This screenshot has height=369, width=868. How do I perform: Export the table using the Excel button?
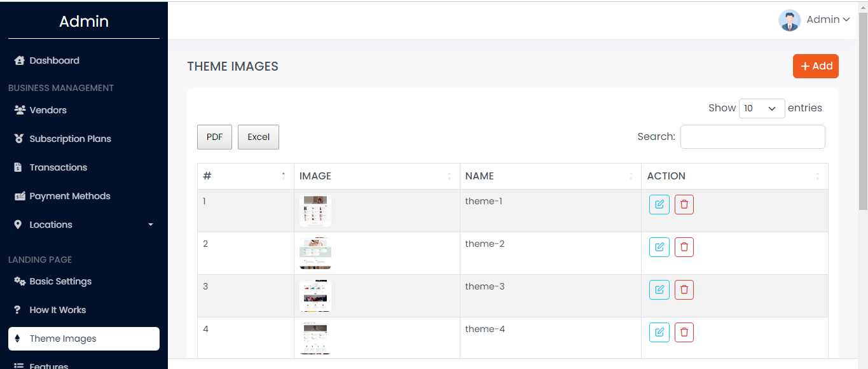258,137
